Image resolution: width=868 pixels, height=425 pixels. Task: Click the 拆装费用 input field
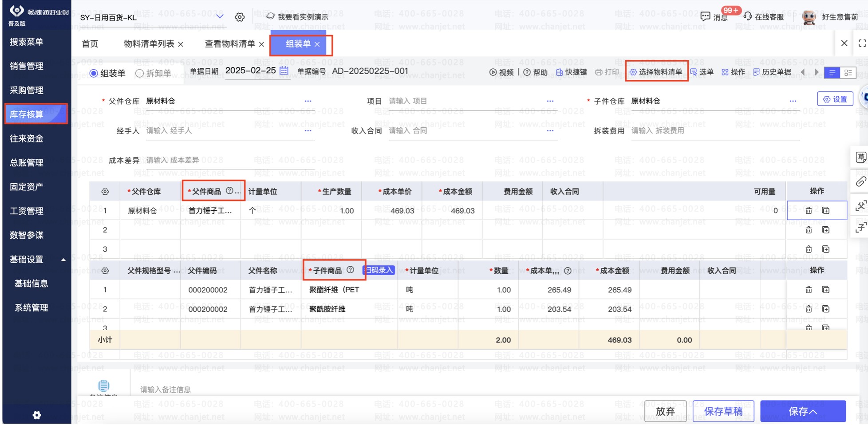[x=715, y=131]
